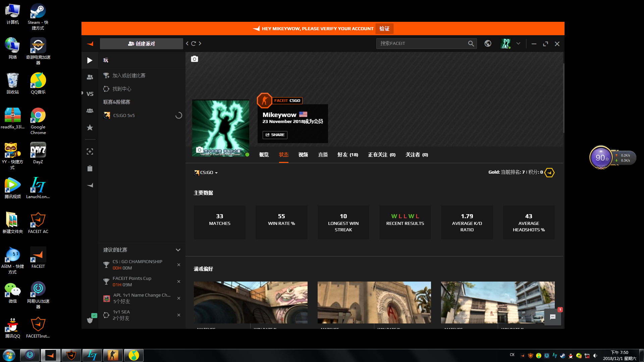Open the 视频 profile tab
The height and width of the screenshot is (362, 644).
coord(303,155)
